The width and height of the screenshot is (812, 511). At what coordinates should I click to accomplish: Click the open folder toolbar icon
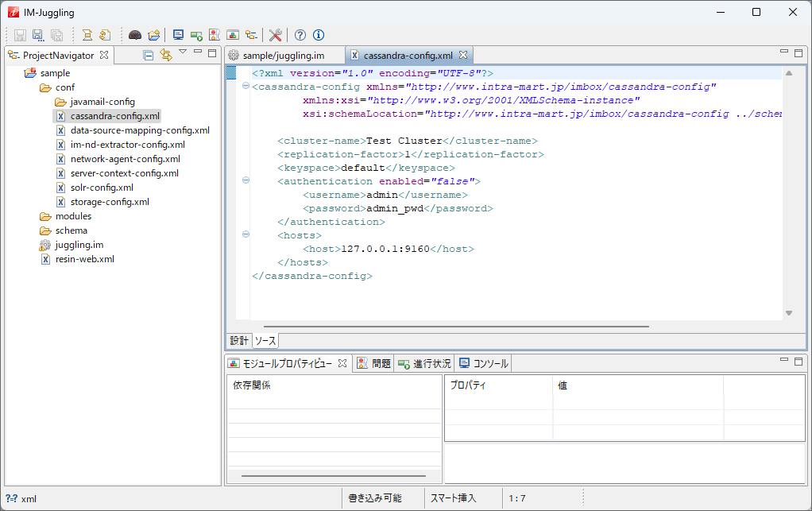[x=154, y=35]
